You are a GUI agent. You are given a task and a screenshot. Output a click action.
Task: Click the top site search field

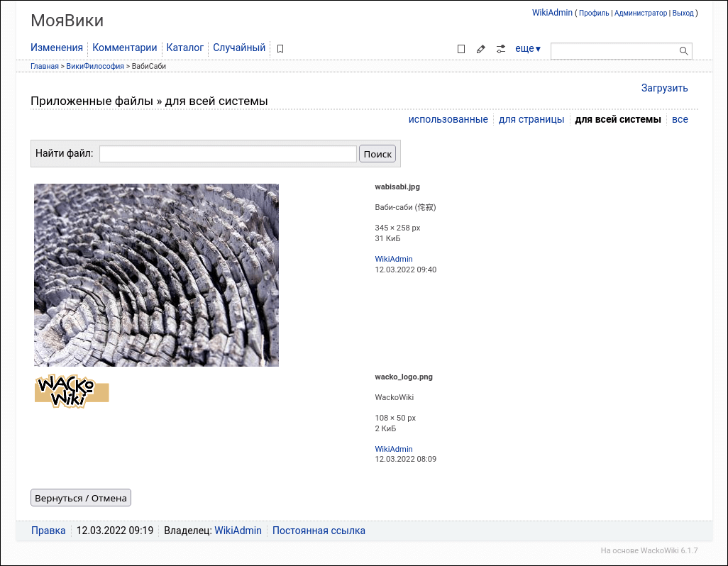pos(614,51)
